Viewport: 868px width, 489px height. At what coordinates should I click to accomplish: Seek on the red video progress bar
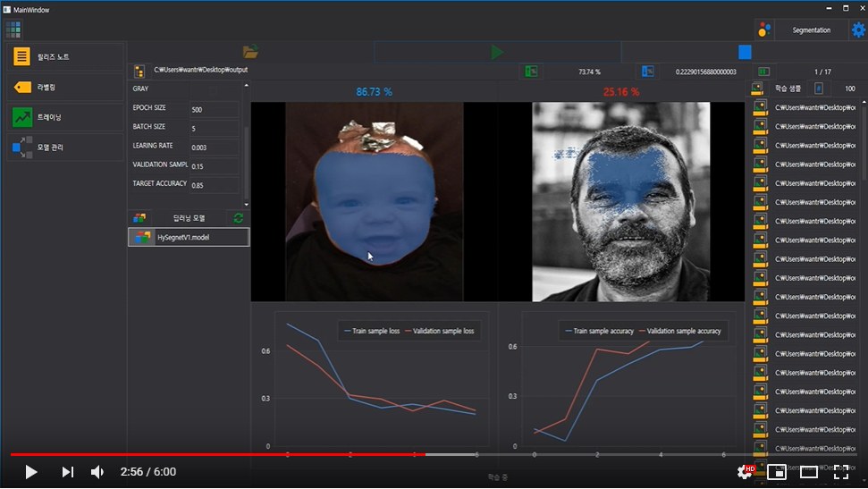[x=217, y=455]
